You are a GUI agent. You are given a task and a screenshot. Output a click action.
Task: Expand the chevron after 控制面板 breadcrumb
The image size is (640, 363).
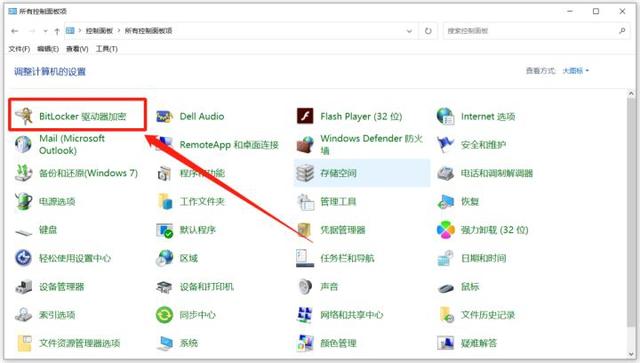point(119,31)
